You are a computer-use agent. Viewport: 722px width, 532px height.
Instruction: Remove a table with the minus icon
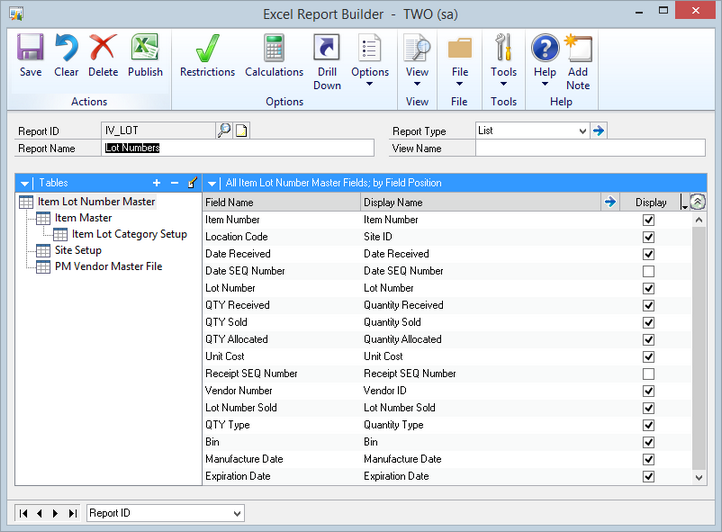[175, 183]
